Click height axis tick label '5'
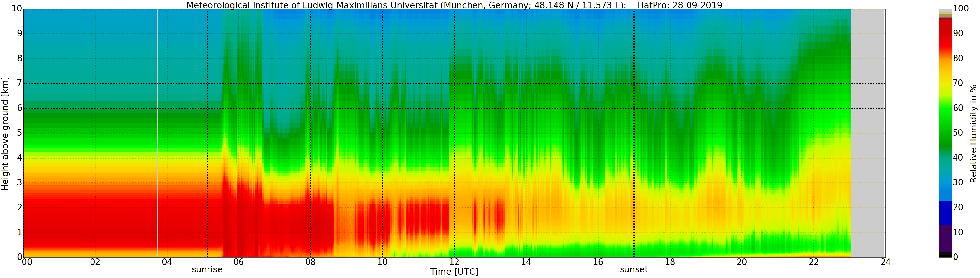The height and width of the screenshot is (278, 980). (19, 133)
